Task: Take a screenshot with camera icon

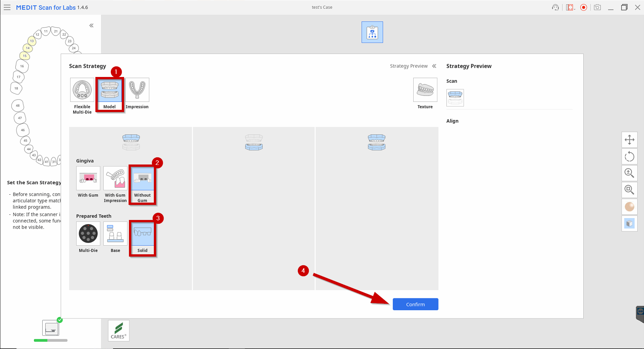Action: (597, 7)
